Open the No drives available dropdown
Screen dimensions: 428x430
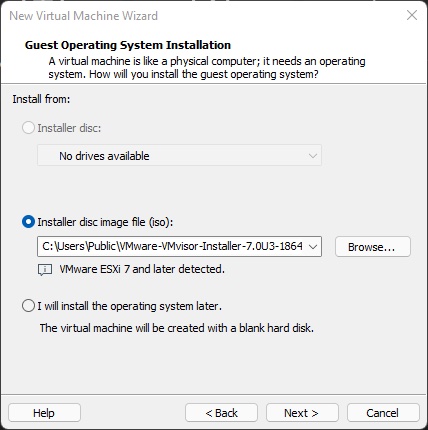tap(179, 155)
